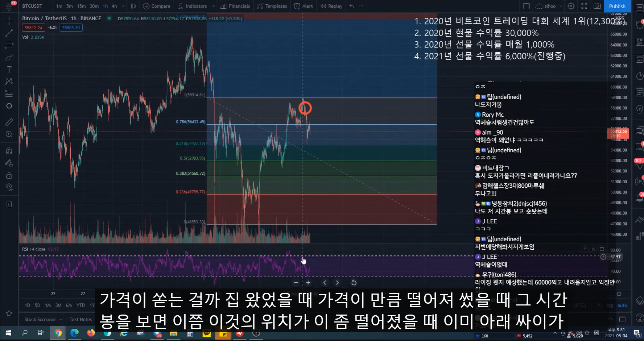644x341 pixels.
Task: Switch to 30m timeframe
Action: click(x=94, y=6)
